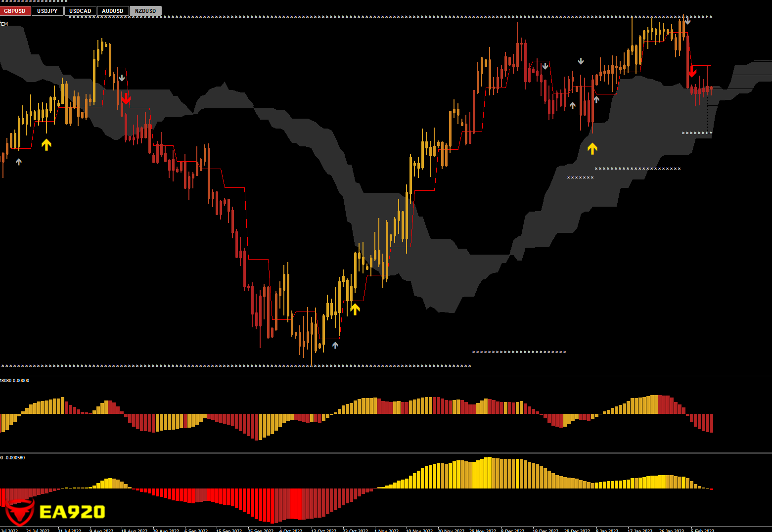Click the rightmost yellow up arrow

[592, 148]
